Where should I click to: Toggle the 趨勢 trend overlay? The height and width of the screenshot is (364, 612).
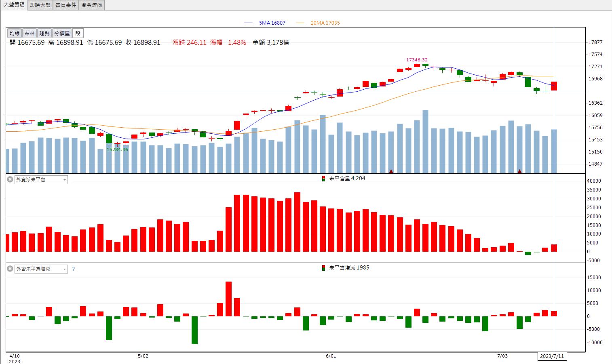(44, 34)
